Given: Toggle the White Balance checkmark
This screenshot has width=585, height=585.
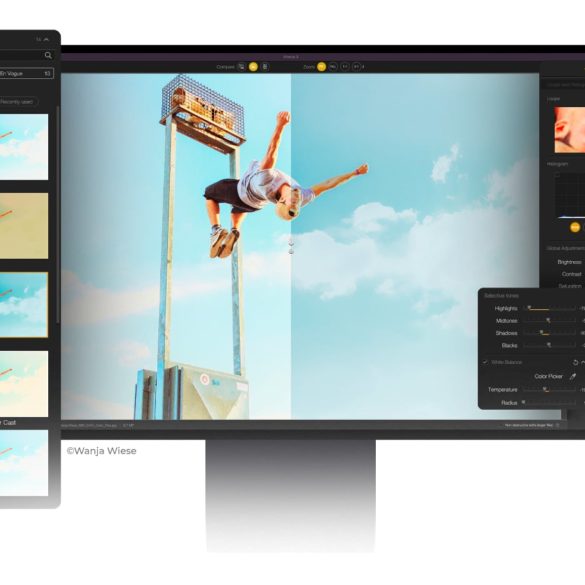Looking at the screenshot, I should pos(485,362).
